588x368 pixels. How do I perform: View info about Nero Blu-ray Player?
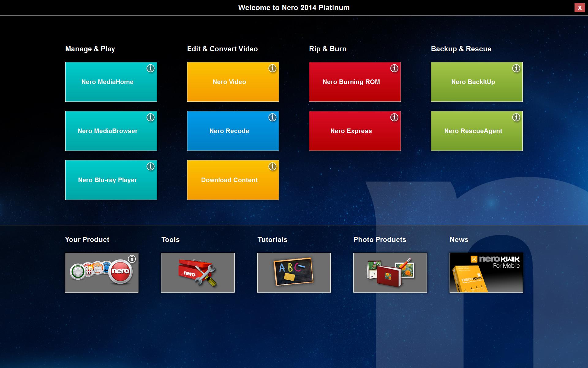150,167
